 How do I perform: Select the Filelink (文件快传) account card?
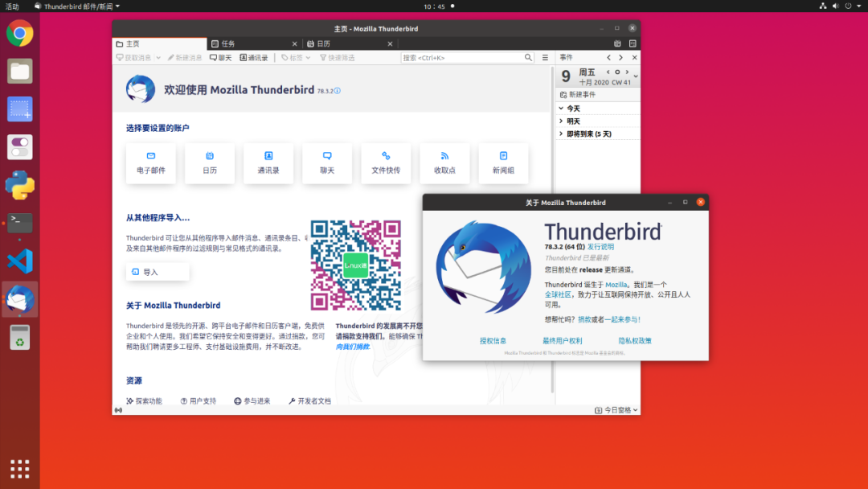coord(386,163)
